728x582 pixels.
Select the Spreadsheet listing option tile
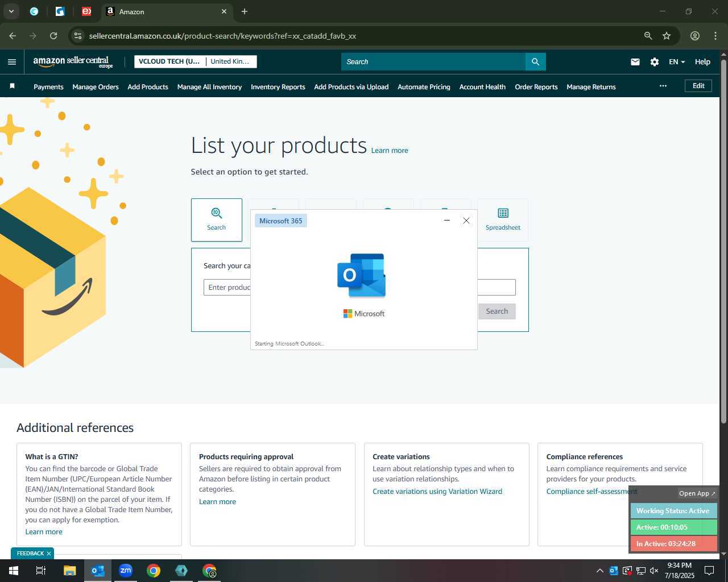503,219
